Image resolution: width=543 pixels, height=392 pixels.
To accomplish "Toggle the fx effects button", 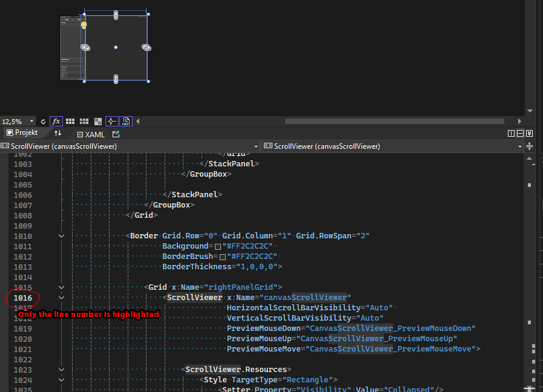I will 56,122.
